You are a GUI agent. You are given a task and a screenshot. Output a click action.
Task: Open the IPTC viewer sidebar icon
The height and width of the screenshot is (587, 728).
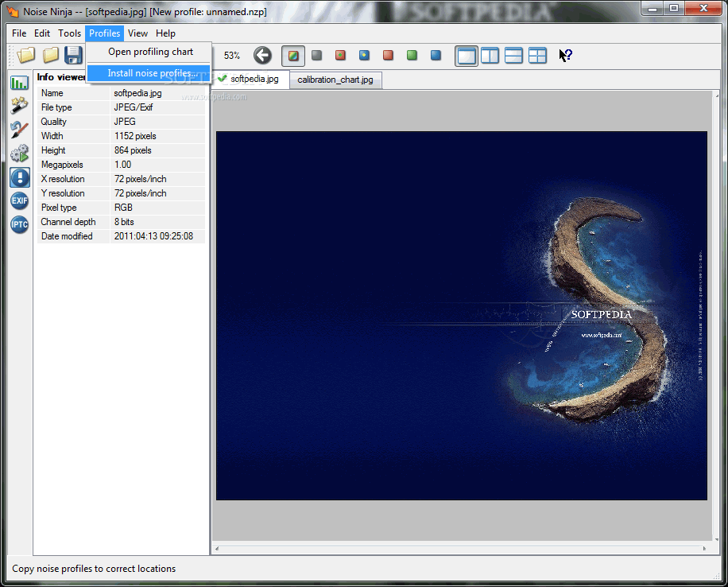tap(20, 224)
